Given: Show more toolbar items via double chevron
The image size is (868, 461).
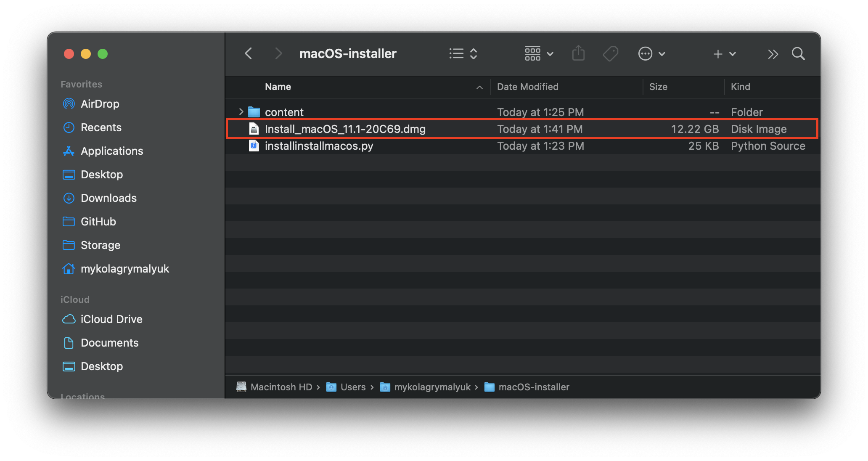Looking at the screenshot, I should [x=773, y=54].
